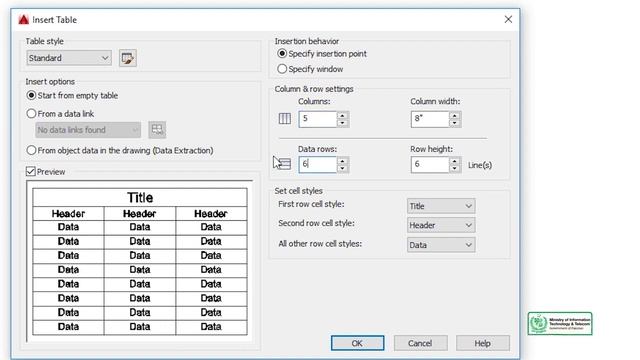Click the 'Insert options' heading
640x360 pixels.
(50, 82)
